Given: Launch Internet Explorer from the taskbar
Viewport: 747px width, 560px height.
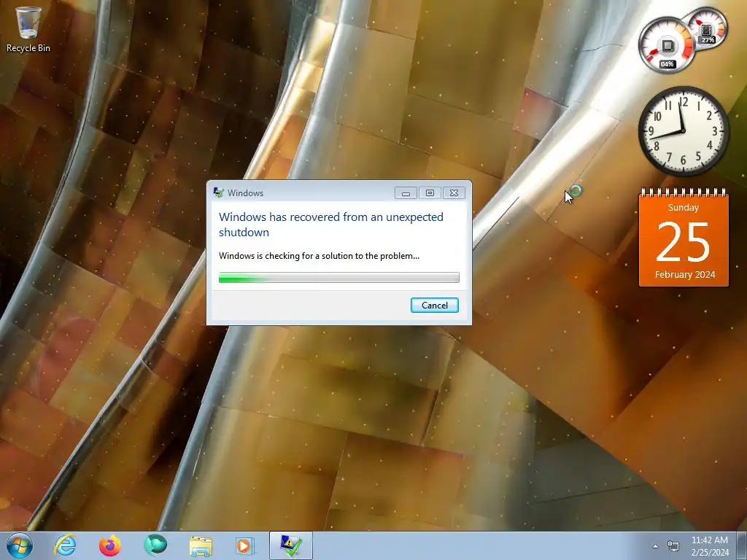Looking at the screenshot, I should coord(65,545).
